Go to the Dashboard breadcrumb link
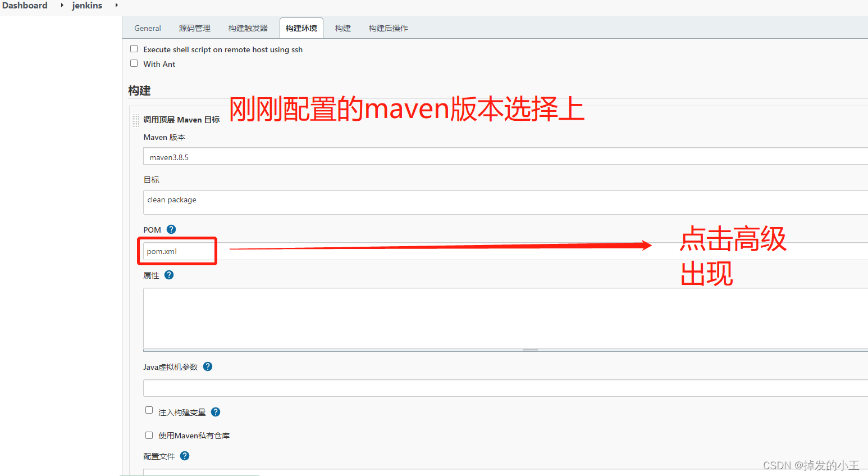 pyautogui.click(x=25, y=5)
